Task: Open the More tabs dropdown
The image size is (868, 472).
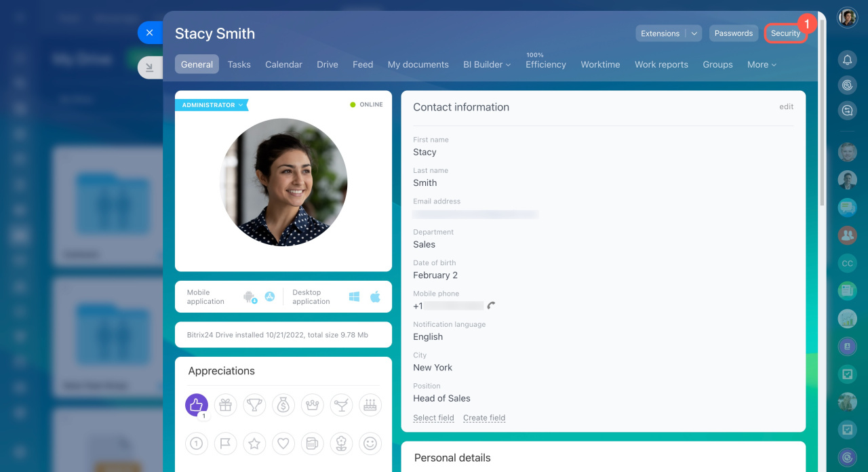Action: (x=762, y=64)
